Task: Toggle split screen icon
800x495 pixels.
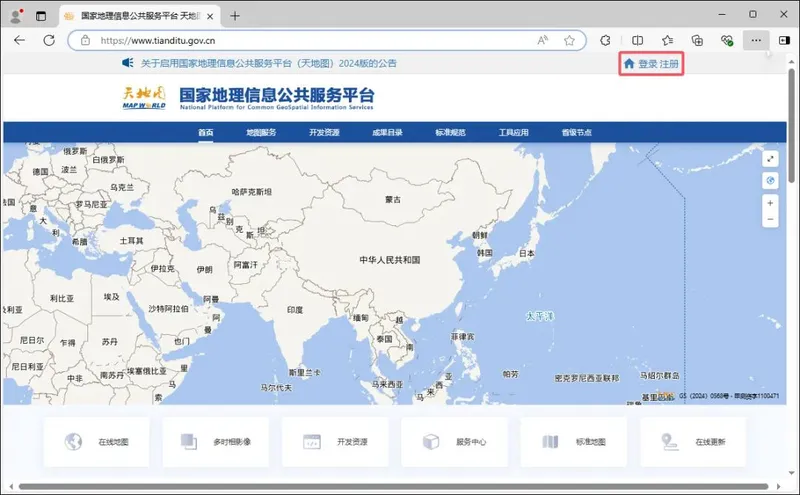Action: pos(637,40)
